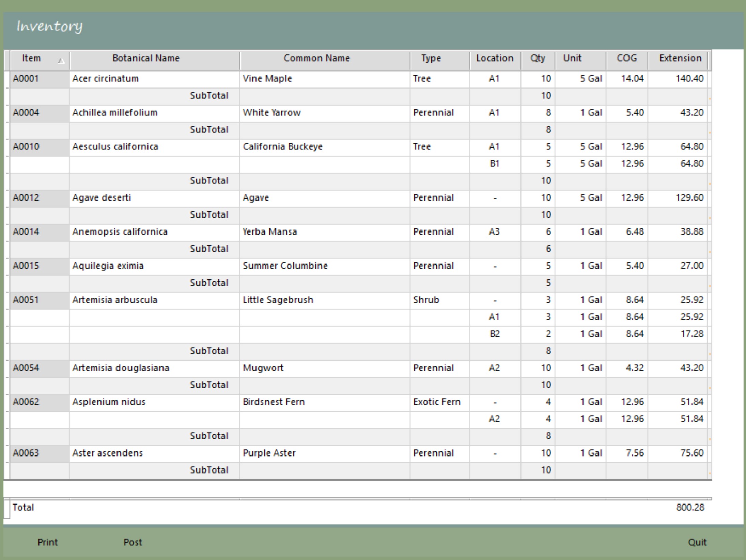Click the Location column header

pyautogui.click(x=495, y=58)
